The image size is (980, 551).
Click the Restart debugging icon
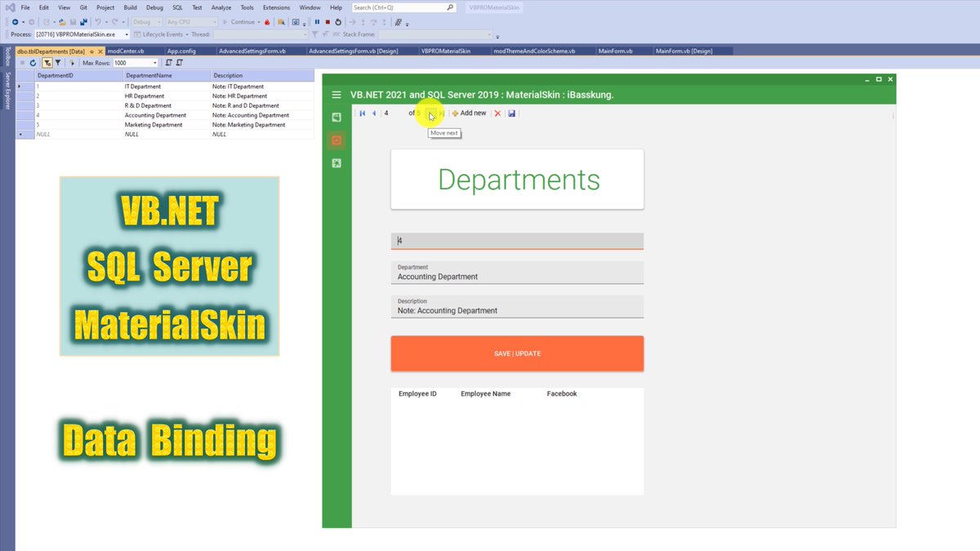tap(338, 22)
